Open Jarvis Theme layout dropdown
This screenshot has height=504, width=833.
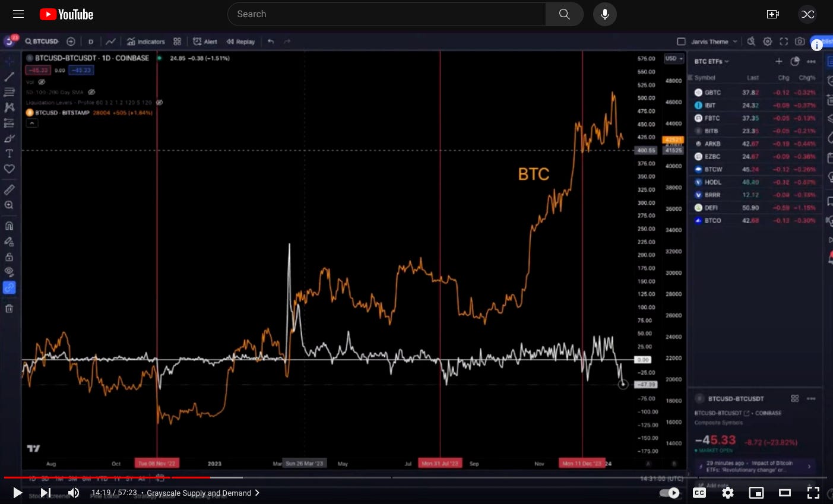714,42
